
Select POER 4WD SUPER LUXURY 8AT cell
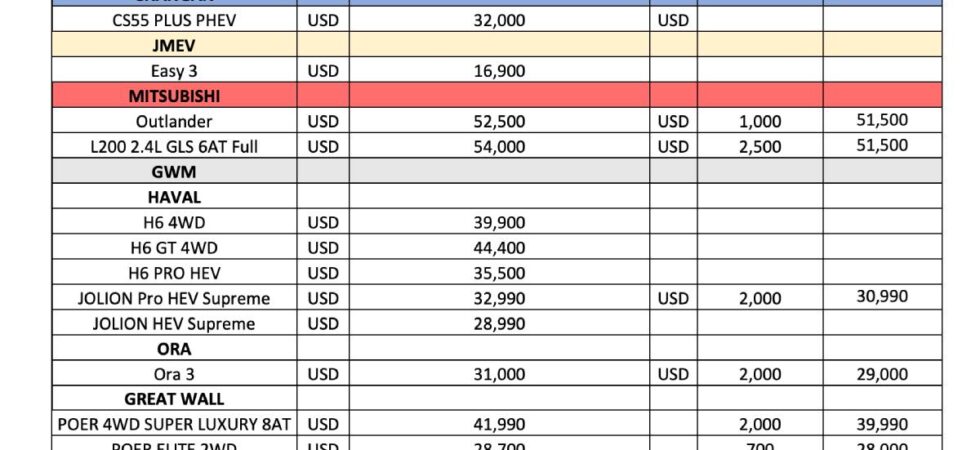[x=174, y=424]
